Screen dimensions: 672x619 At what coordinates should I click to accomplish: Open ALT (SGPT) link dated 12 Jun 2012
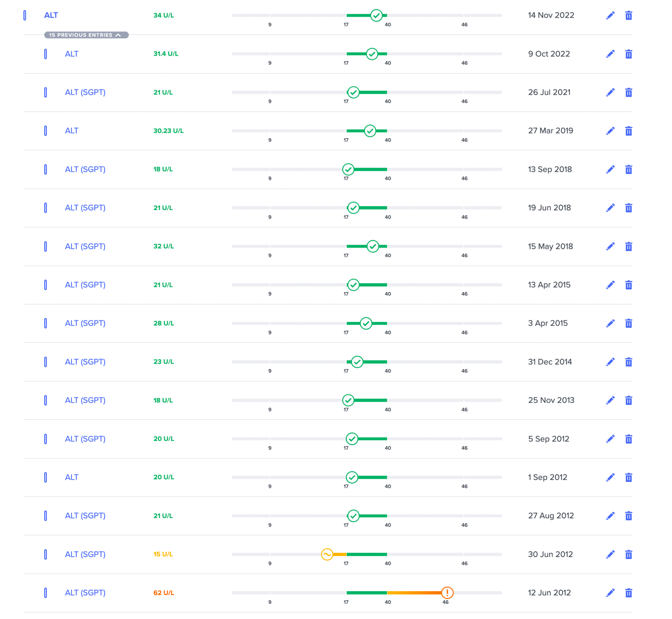tap(85, 593)
